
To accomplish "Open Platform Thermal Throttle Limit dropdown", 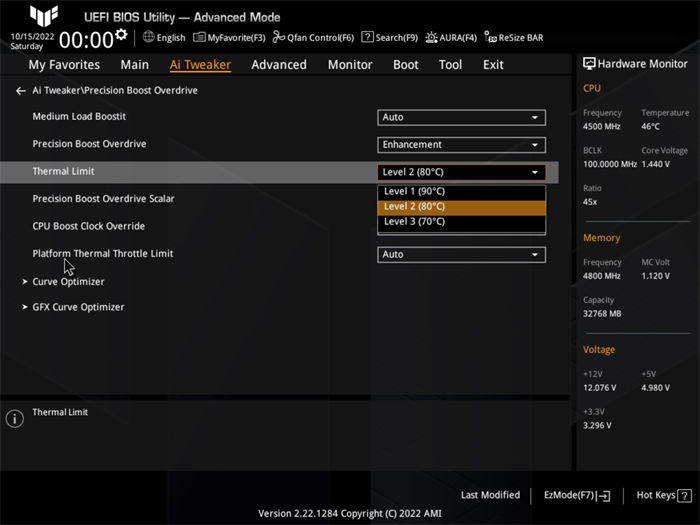I will 461,254.
